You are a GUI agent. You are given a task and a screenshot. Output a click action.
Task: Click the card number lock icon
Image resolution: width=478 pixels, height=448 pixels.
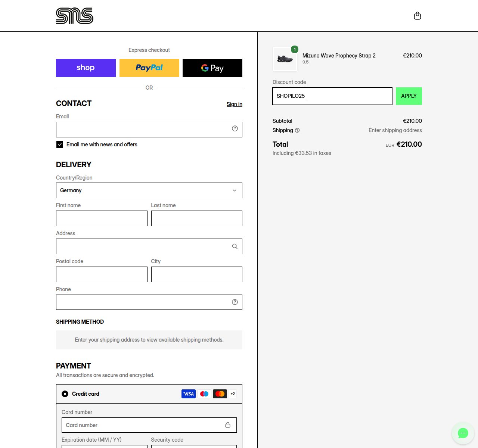pyautogui.click(x=228, y=425)
